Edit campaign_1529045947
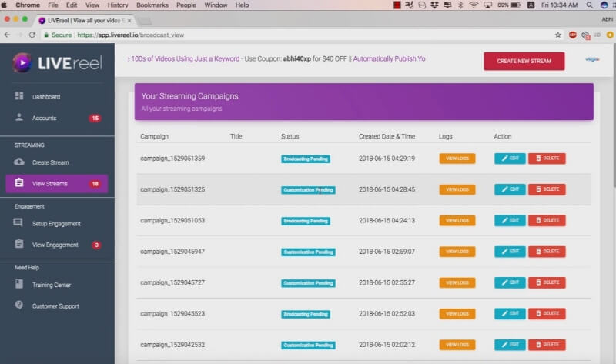The image size is (616, 364). pyautogui.click(x=510, y=252)
